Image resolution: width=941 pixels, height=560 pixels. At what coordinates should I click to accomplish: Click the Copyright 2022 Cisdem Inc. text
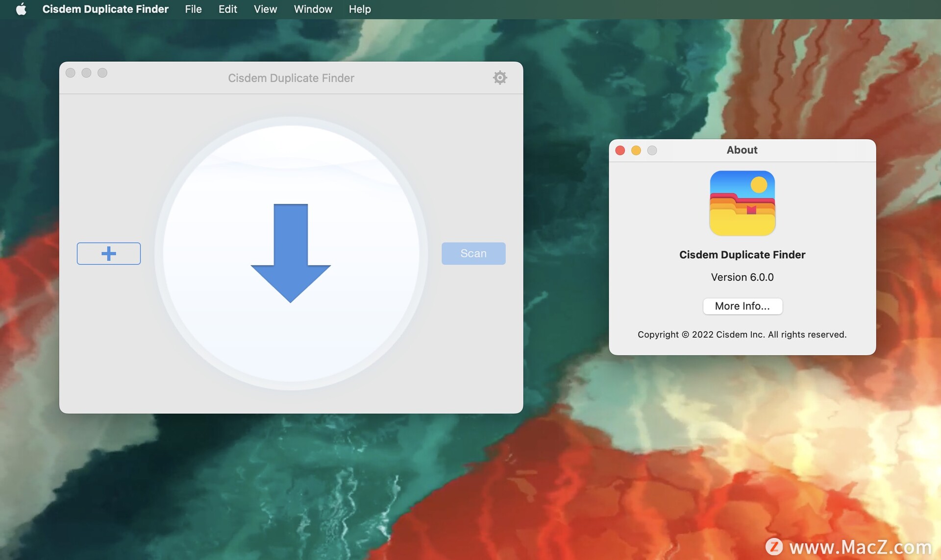[742, 334]
